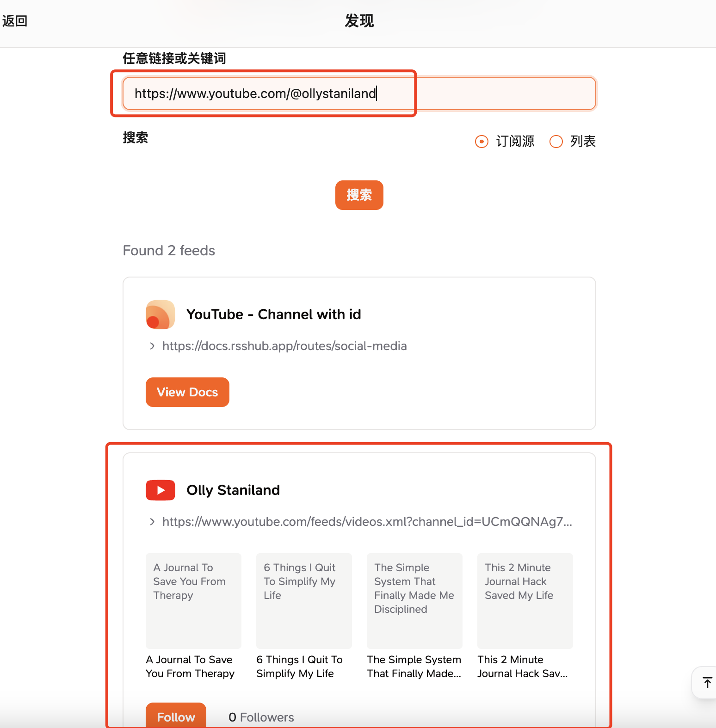Click the red YouTube play icon
This screenshot has width=716, height=728.
coord(160,490)
